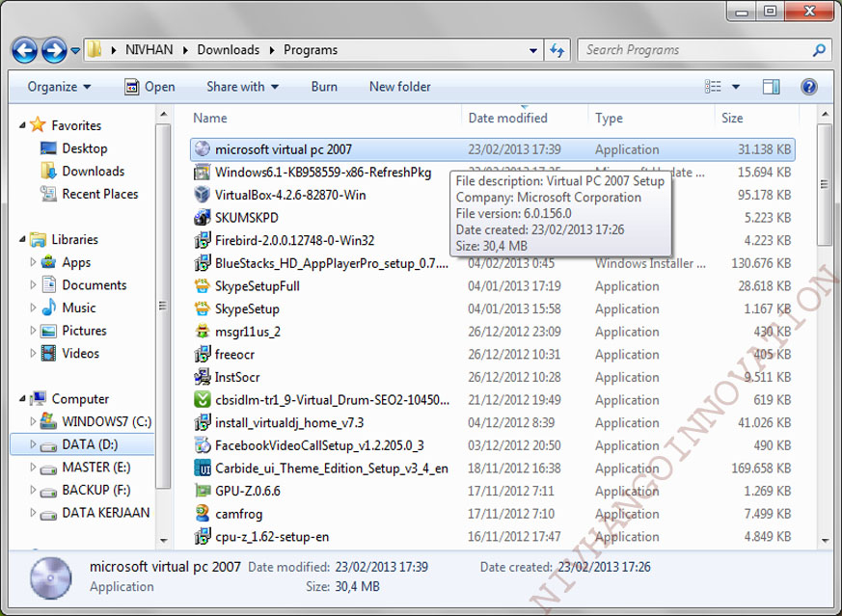The width and height of the screenshot is (842, 616).
Task: Click the msgr11us_2 file icon
Action: coord(202,332)
